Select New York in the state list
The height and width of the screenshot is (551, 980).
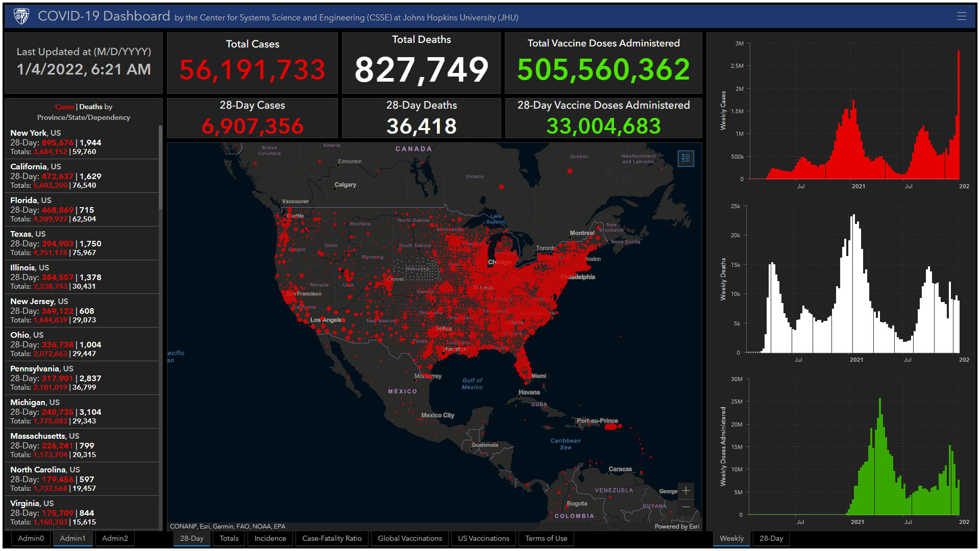tap(82, 142)
